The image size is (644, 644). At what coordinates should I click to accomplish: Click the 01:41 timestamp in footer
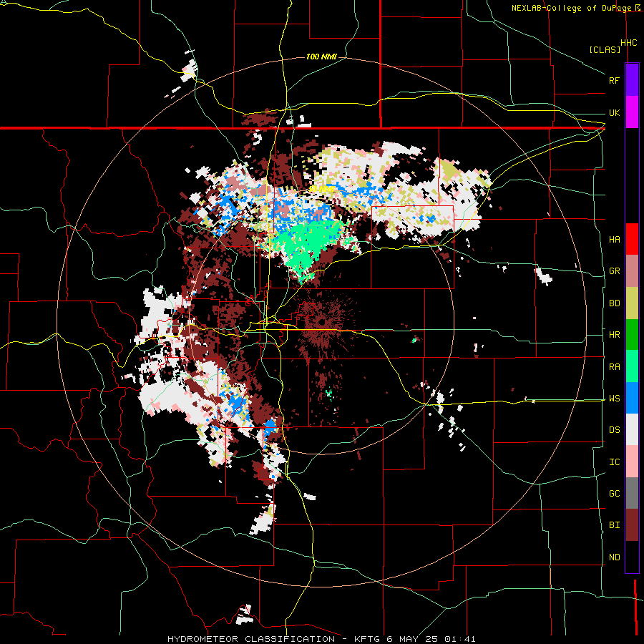coord(462,639)
